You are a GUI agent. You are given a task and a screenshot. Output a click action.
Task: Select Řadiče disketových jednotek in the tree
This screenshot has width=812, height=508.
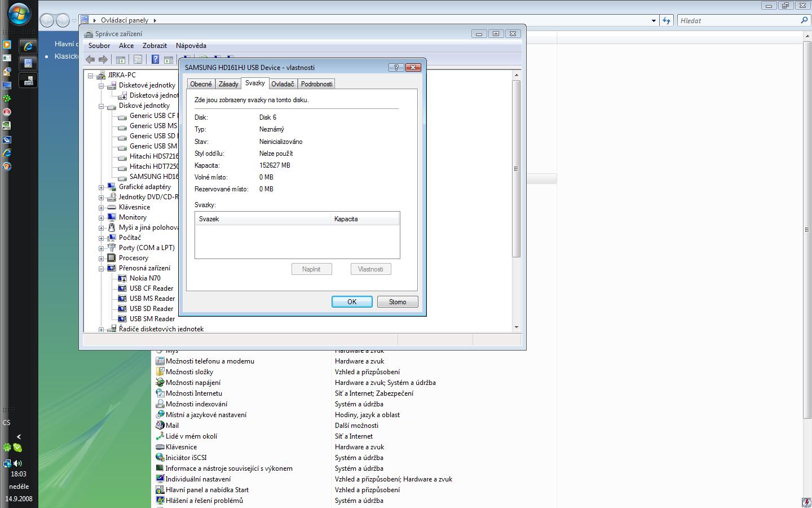[161, 329]
